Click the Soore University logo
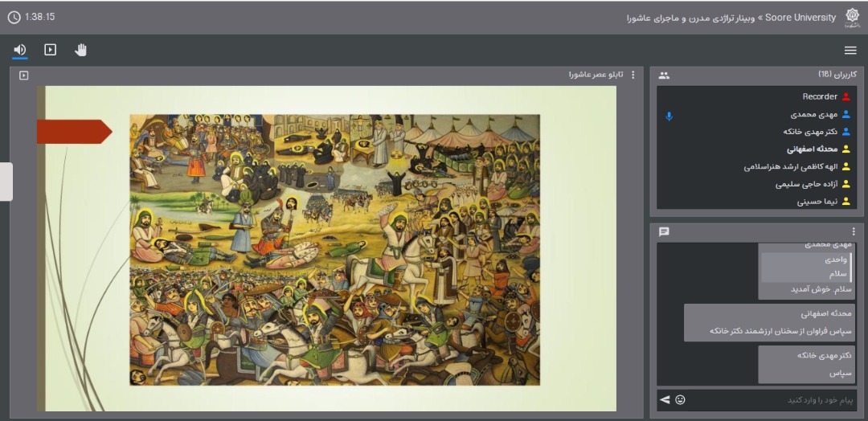Viewport: 868px width, 421px height. [x=851, y=18]
